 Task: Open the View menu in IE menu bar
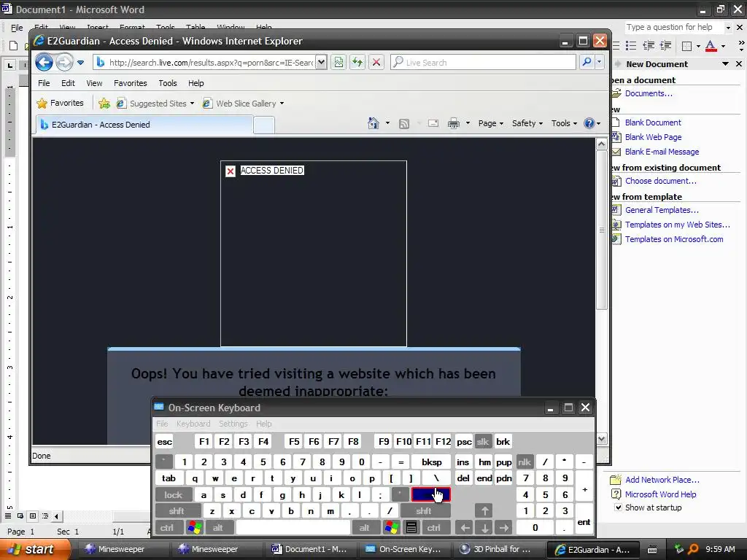coord(94,83)
